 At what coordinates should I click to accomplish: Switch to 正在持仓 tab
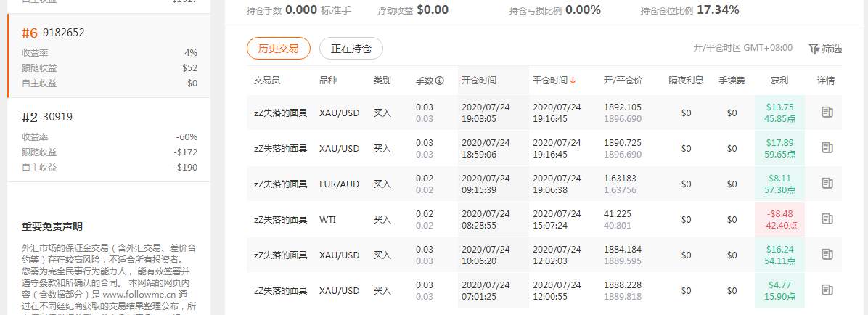tap(351, 49)
